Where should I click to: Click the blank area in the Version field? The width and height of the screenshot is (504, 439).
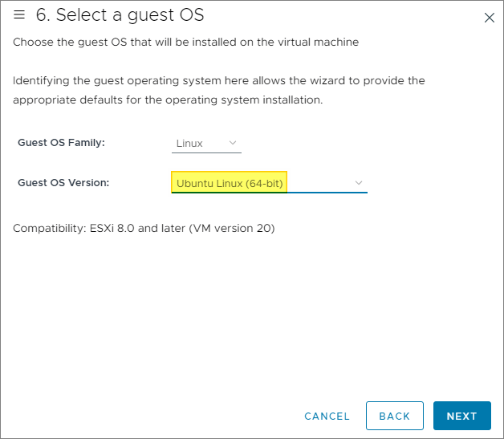(321, 183)
